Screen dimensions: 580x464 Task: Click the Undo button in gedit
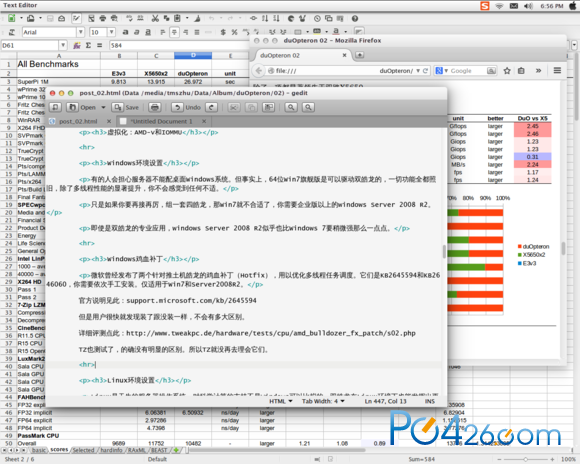[x=187, y=107]
